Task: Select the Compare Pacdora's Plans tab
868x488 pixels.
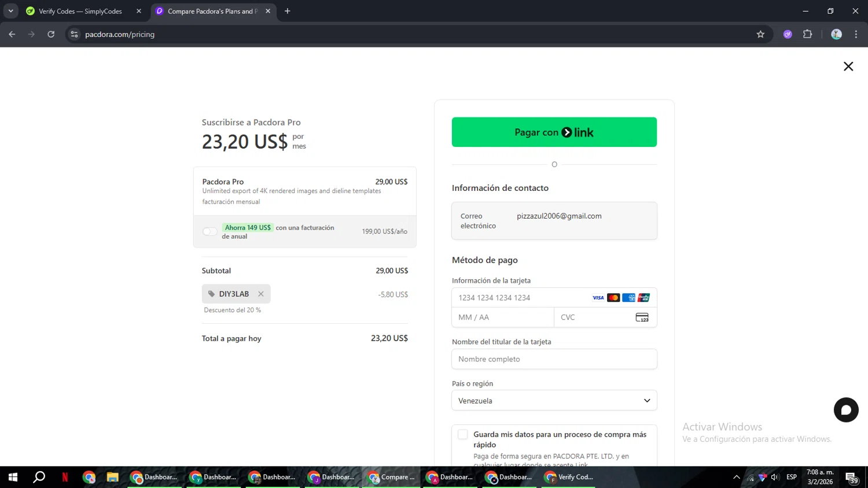Action: click(x=213, y=11)
